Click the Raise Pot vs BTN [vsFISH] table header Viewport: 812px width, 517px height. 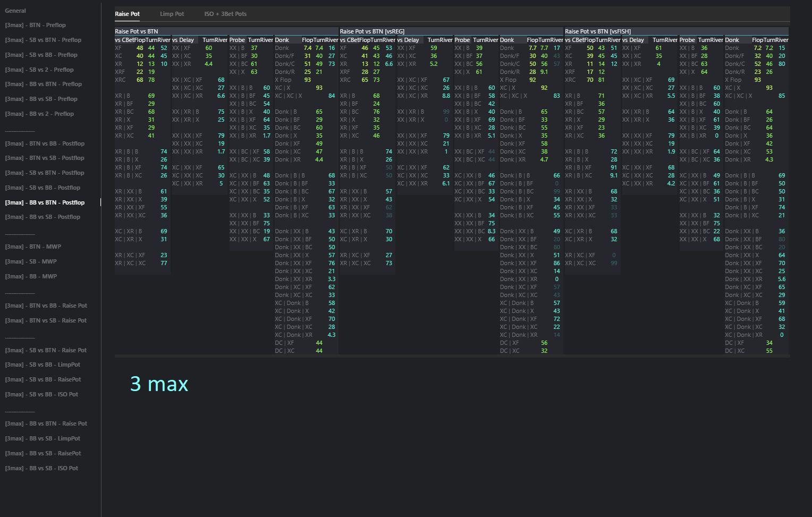(x=598, y=31)
